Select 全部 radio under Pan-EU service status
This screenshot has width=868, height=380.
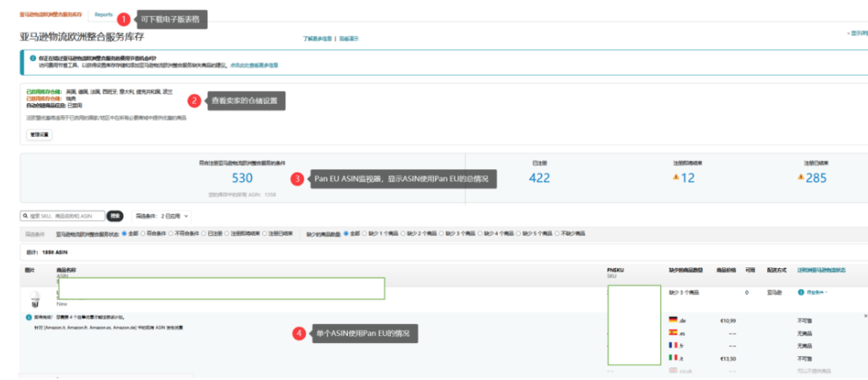tap(124, 234)
